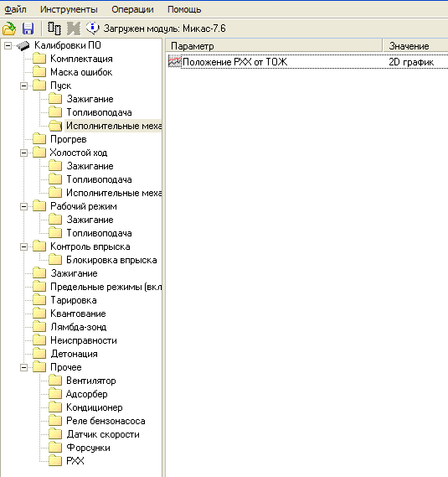
Task: Open the Файл menu
Action: pos(15,9)
